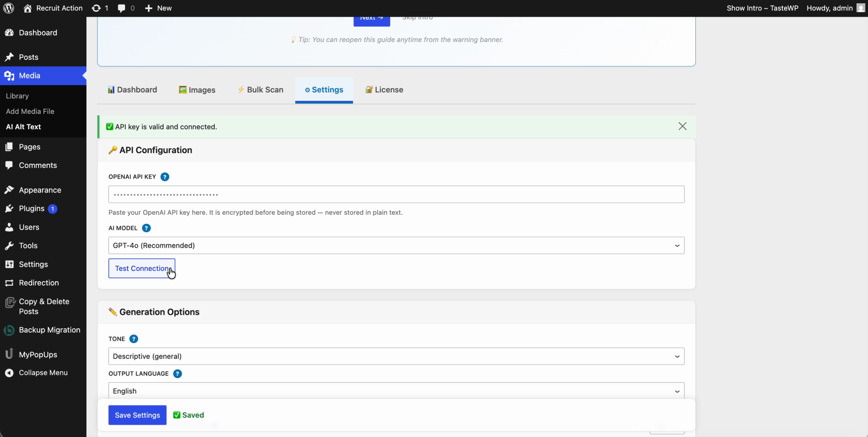Click the OpenAI API Key help icon
This screenshot has height=437, width=868.
[x=165, y=177]
